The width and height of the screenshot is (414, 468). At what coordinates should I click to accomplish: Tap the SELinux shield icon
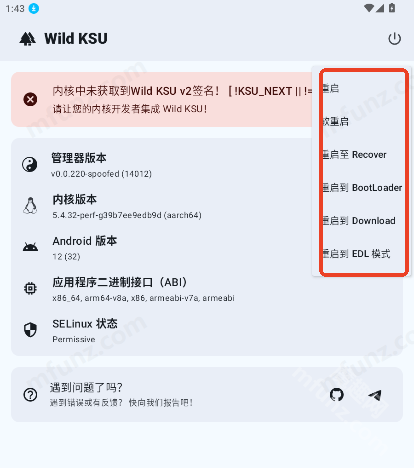[x=30, y=330]
